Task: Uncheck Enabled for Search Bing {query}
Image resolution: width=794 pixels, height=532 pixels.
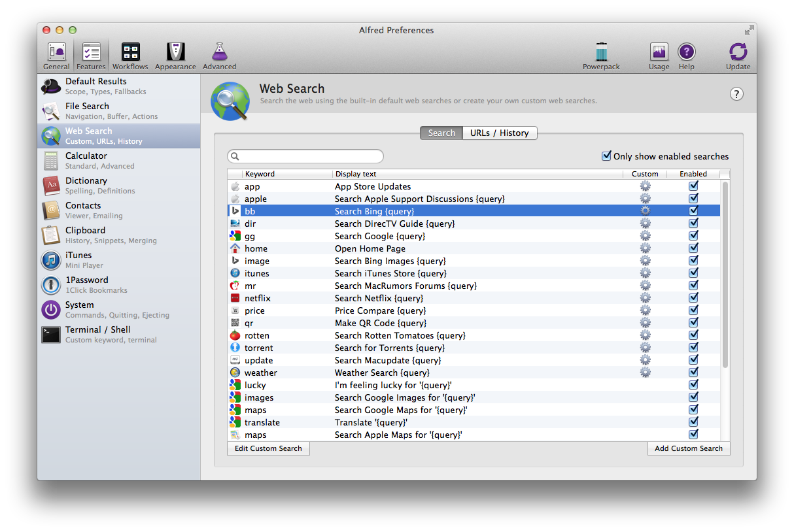Action: point(693,211)
